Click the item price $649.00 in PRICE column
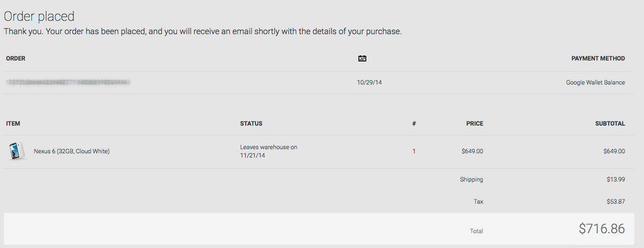 (x=472, y=151)
